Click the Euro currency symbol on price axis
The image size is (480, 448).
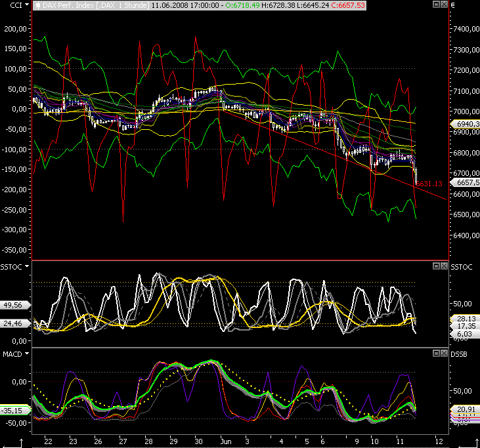tap(453, 5)
